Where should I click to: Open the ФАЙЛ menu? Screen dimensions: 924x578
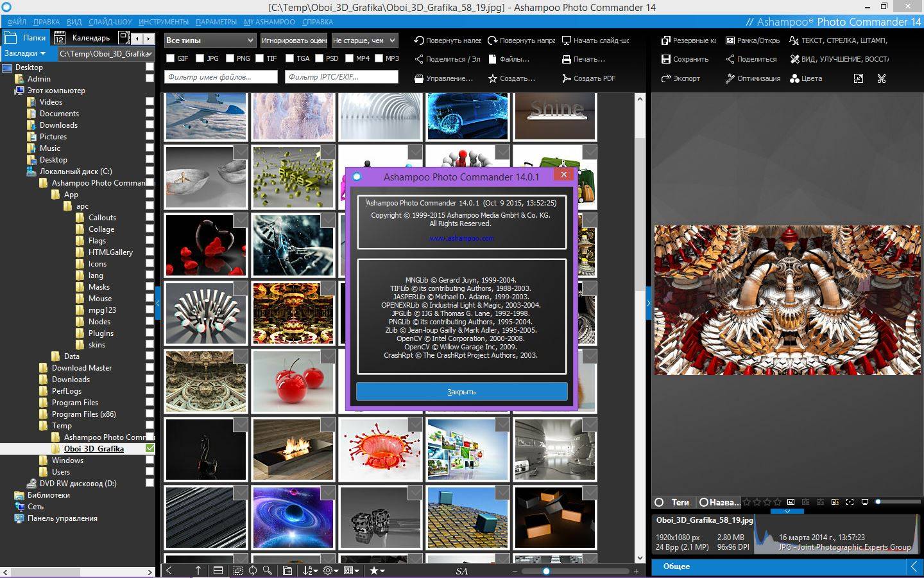point(17,22)
